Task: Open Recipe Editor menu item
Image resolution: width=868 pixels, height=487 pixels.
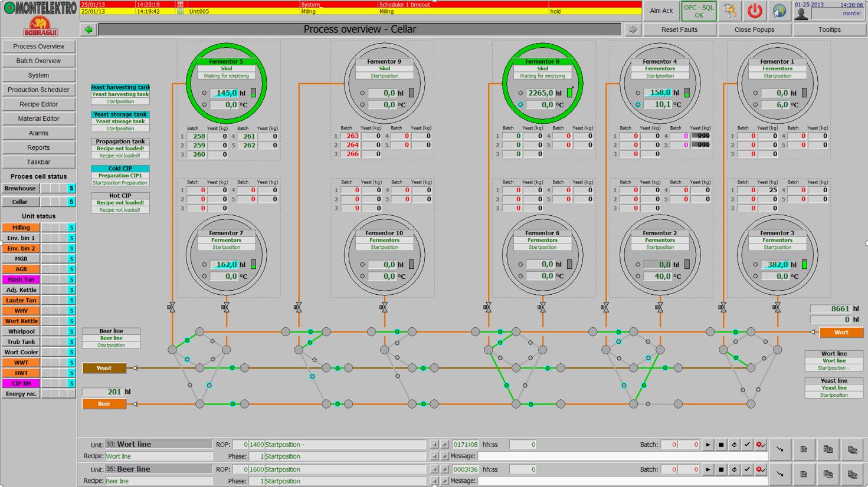Action: 38,104
